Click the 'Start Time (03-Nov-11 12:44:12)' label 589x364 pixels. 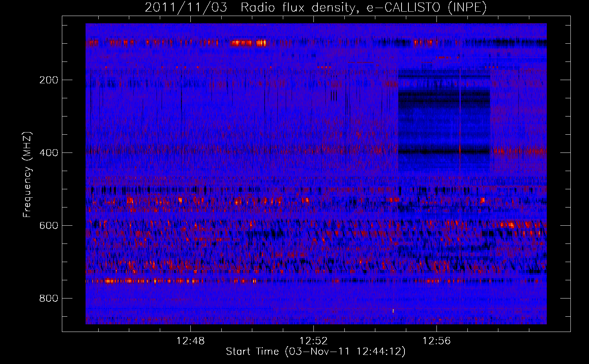(x=316, y=352)
